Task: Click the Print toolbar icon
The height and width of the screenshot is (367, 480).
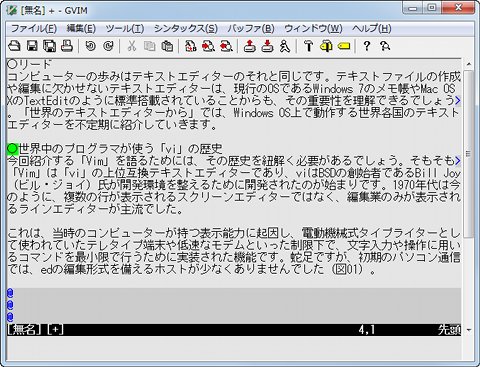Action: pos(67,46)
